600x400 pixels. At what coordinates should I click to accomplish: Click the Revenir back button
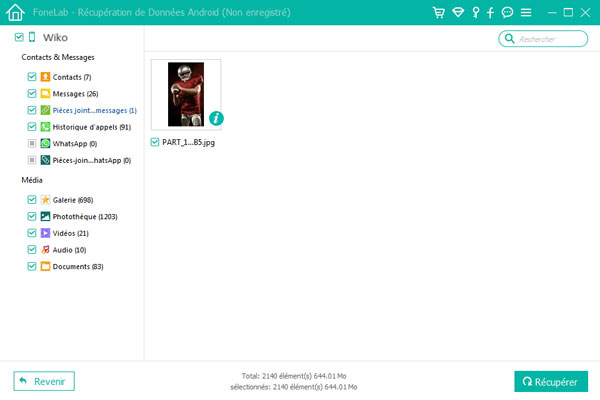44,381
